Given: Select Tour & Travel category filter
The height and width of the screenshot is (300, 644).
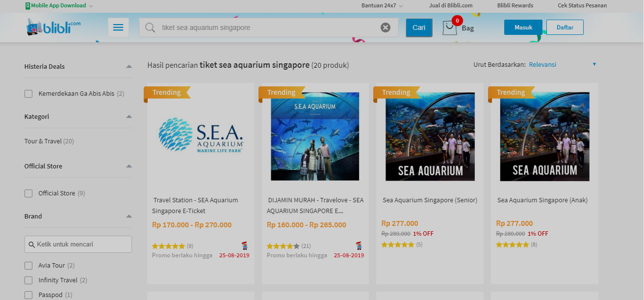Looking at the screenshot, I should pos(49,141).
